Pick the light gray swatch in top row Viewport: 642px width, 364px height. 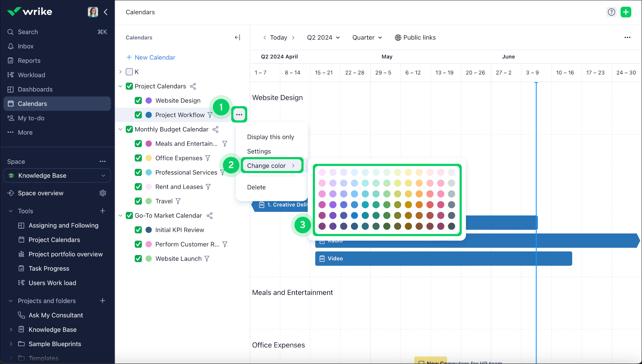pos(451,172)
